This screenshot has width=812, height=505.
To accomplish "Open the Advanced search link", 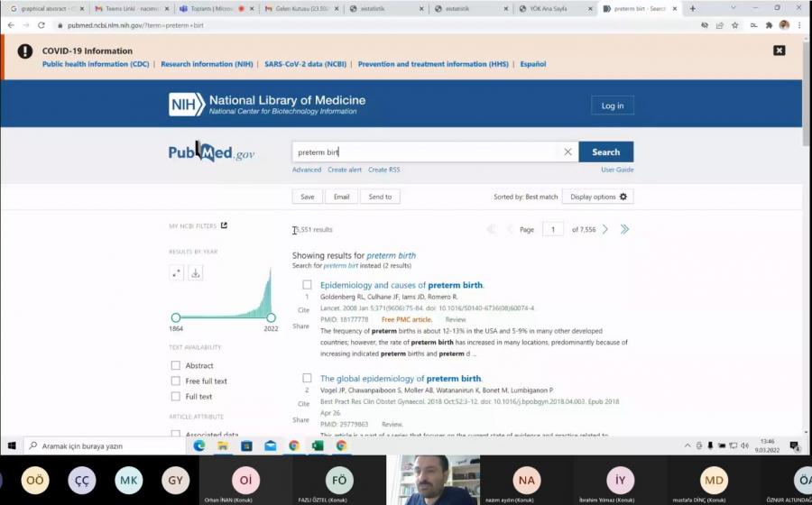I will click(x=307, y=170).
